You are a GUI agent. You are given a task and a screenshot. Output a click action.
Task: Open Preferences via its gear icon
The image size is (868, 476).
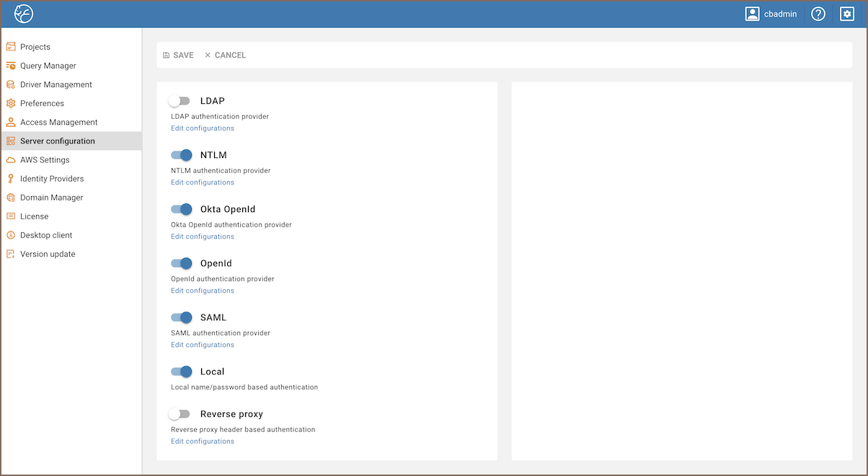coord(12,103)
